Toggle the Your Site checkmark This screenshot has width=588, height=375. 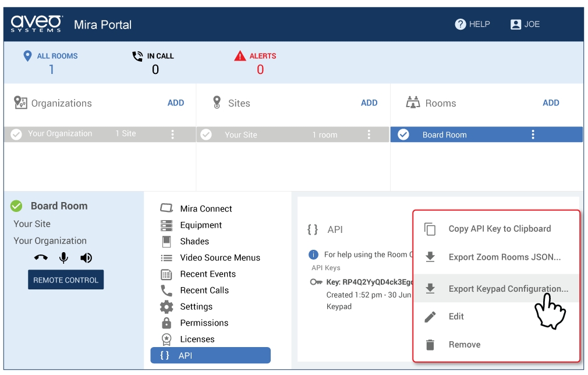[x=206, y=135]
